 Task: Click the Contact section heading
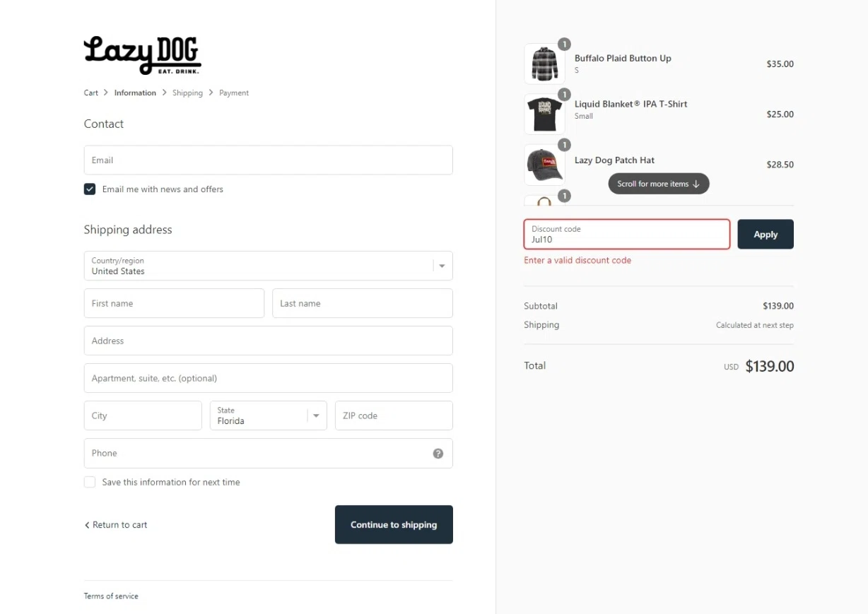click(x=104, y=124)
